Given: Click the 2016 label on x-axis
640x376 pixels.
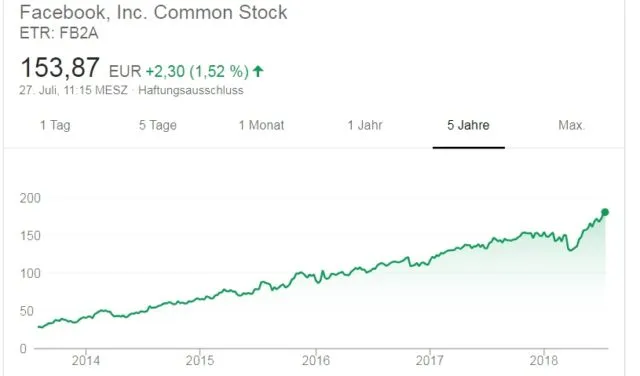Looking at the screenshot, I should click(x=316, y=360).
